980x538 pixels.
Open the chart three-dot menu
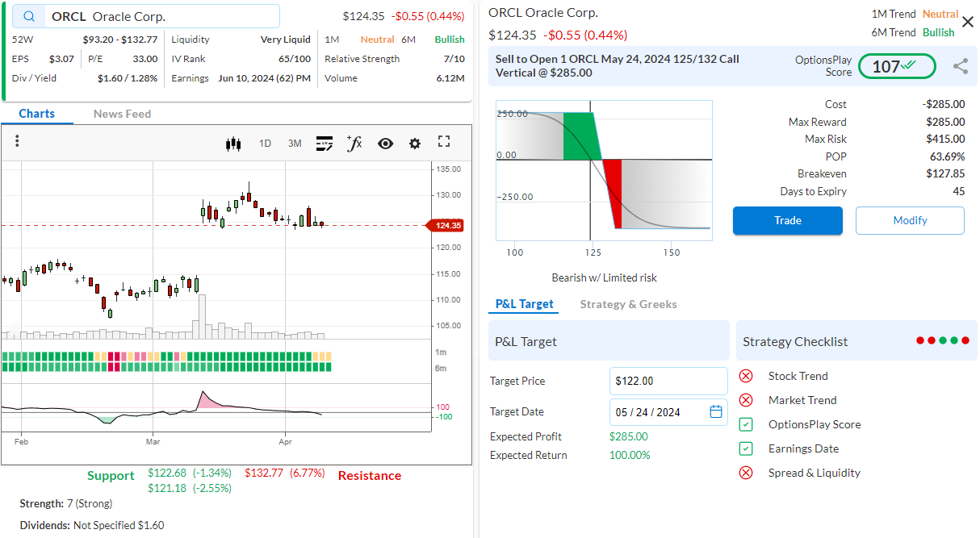[x=17, y=141]
